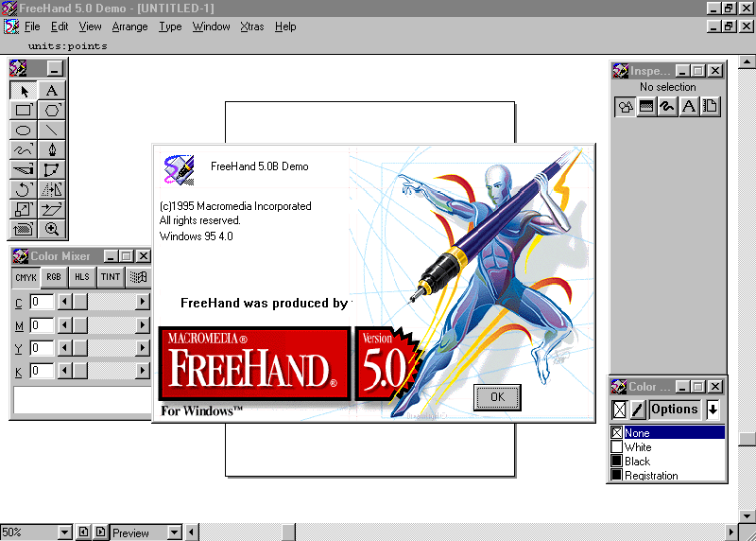Switch to the RGB tab in Color Mixer
The image size is (756, 541).
[54, 277]
